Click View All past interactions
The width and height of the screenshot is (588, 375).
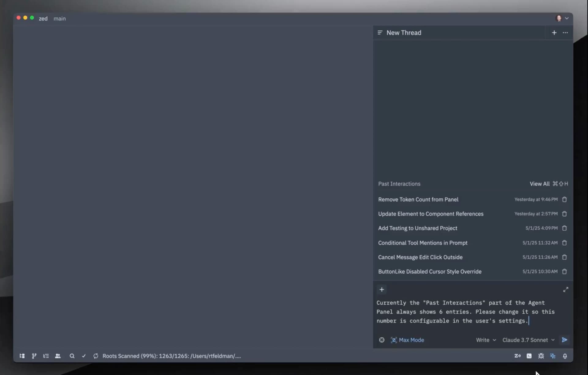pos(539,183)
